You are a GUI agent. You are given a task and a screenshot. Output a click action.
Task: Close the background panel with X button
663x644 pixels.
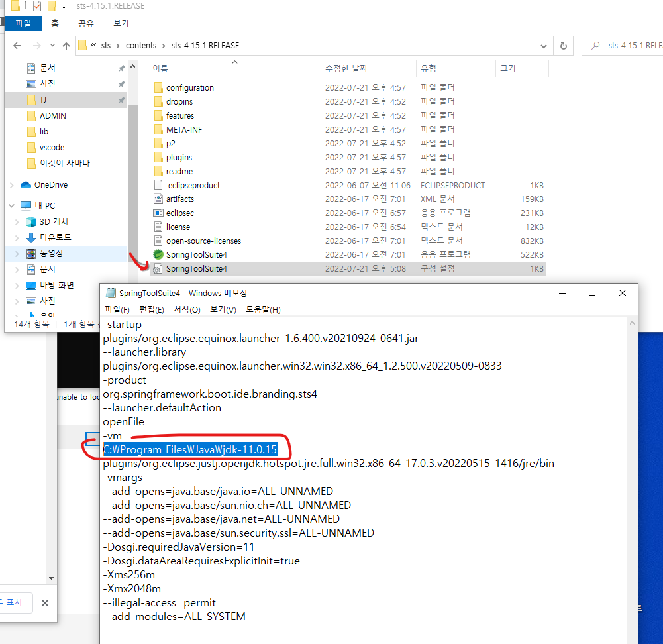tap(45, 603)
